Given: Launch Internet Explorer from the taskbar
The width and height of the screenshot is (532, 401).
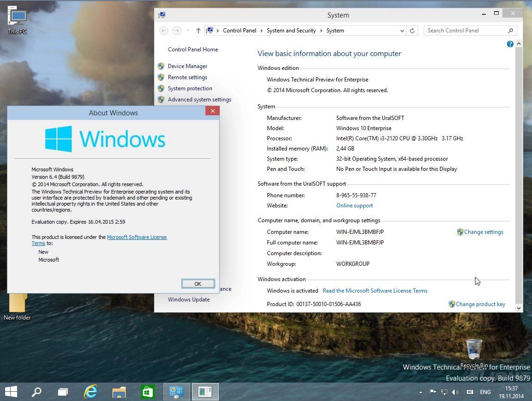Looking at the screenshot, I should point(90,392).
